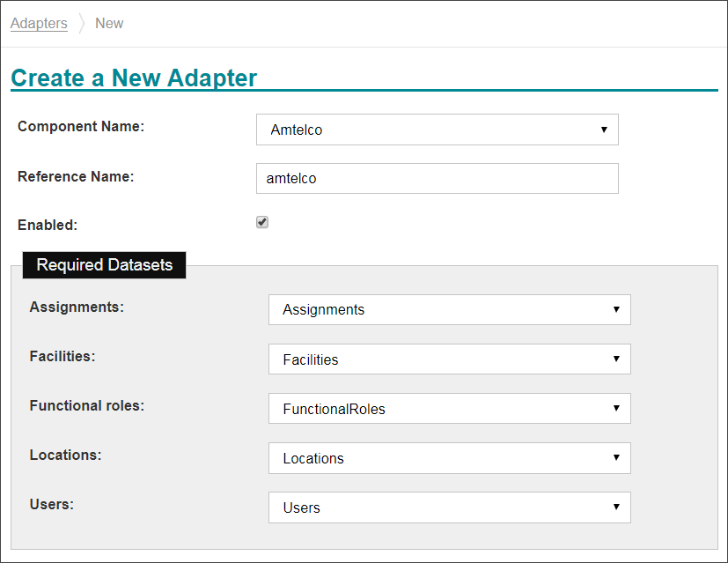Click the Enabled label text
The width and height of the screenshot is (728, 563).
(48, 225)
